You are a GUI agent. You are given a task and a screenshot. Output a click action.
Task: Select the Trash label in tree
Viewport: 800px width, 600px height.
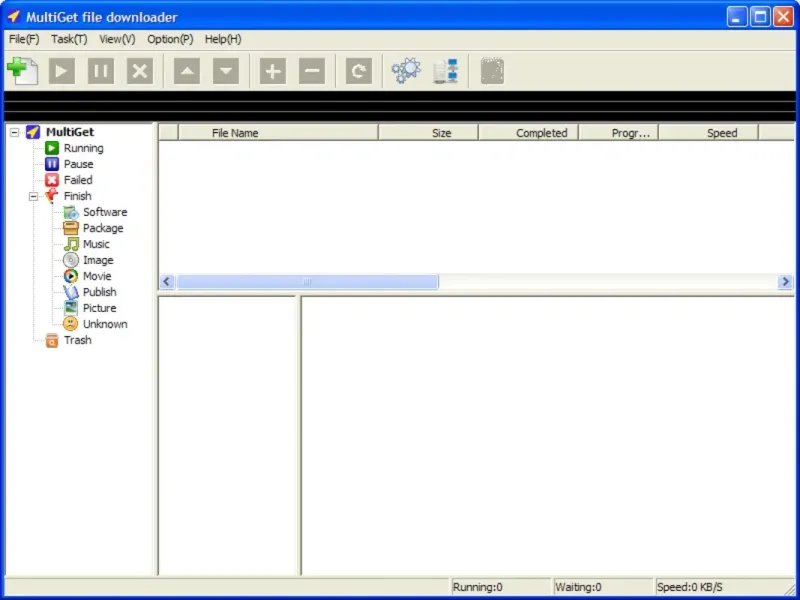coord(78,340)
